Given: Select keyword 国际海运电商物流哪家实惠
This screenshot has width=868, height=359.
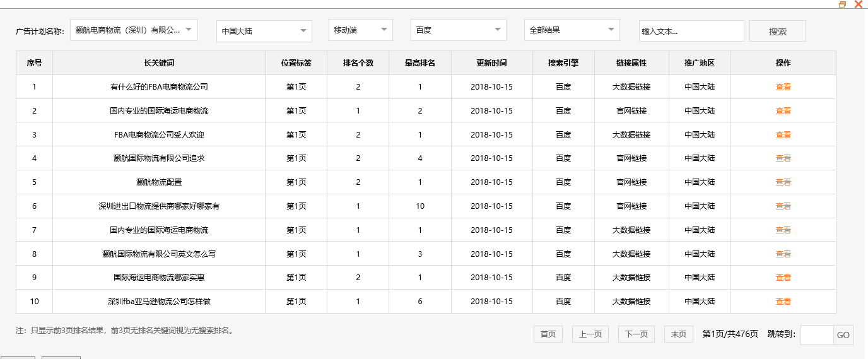Looking at the screenshot, I should (159, 278).
